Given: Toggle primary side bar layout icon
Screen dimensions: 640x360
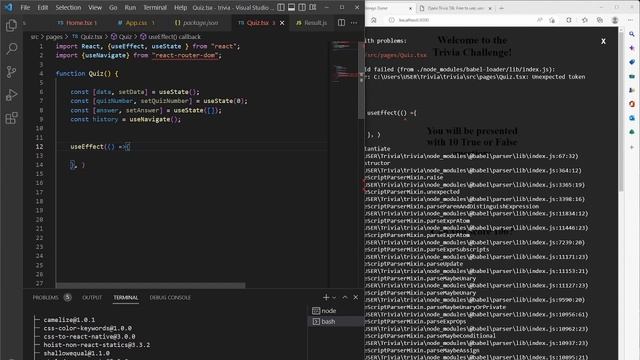Looking at the screenshot, I should (281, 7).
